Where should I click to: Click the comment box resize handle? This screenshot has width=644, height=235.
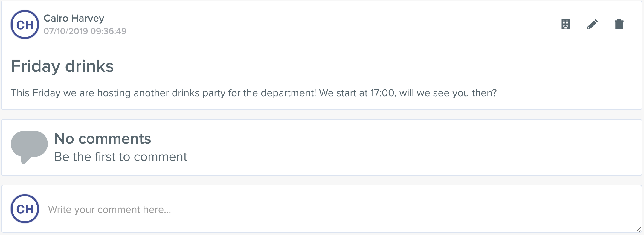point(639,229)
